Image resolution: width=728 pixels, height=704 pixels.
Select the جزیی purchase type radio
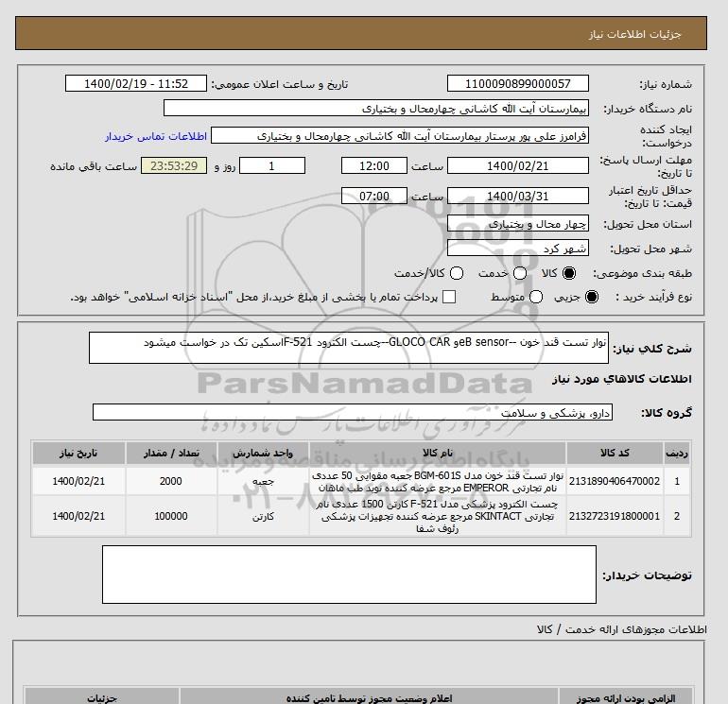[592, 297]
